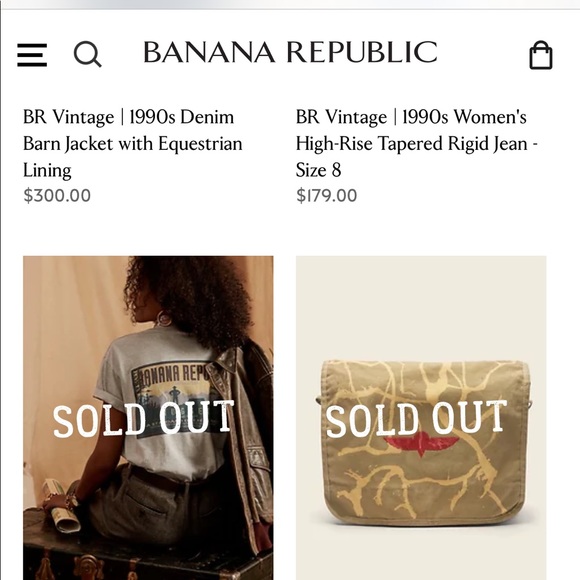The height and width of the screenshot is (580, 580).
Task: Click the rolled newspaper in the model's hand
Action: pos(62,506)
